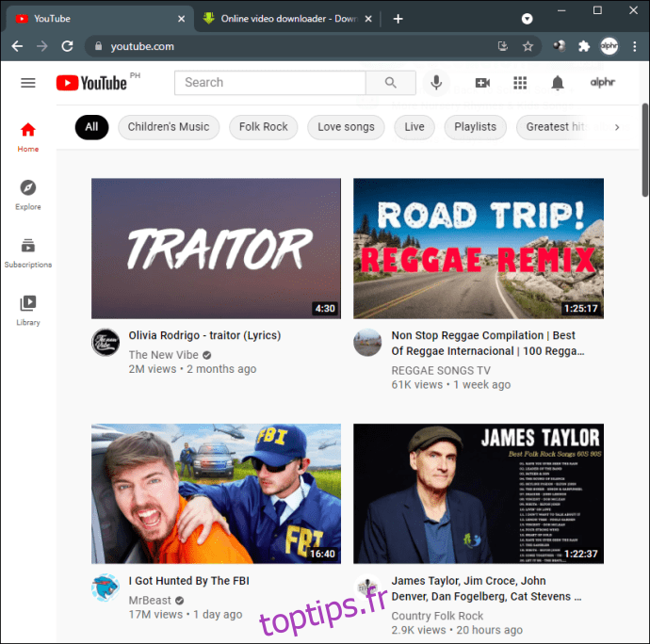Screen dimensions: 650x644
Task: Open the Chrome profile alphr avatar
Action: point(609,46)
